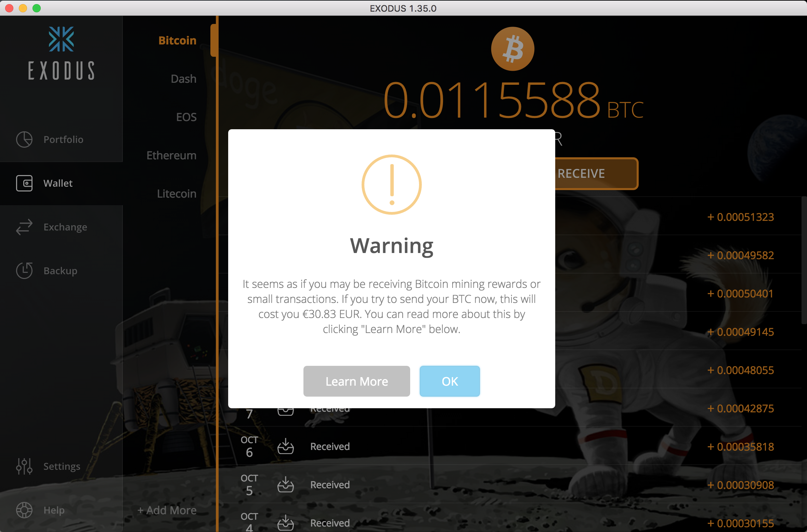The image size is (807, 532).
Task: Click Learn More in the warning dialog
Action: pos(356,381)
